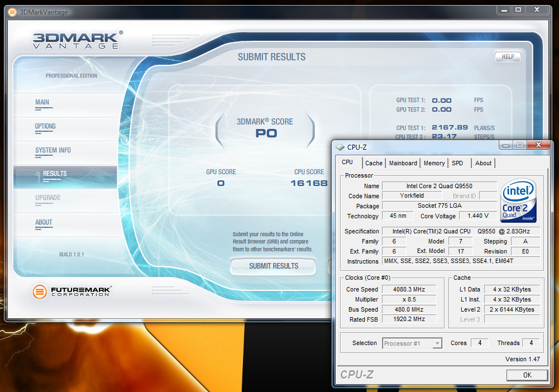
Task: Switch to the About tab in CPU-Z
Action: coord(483,163)
